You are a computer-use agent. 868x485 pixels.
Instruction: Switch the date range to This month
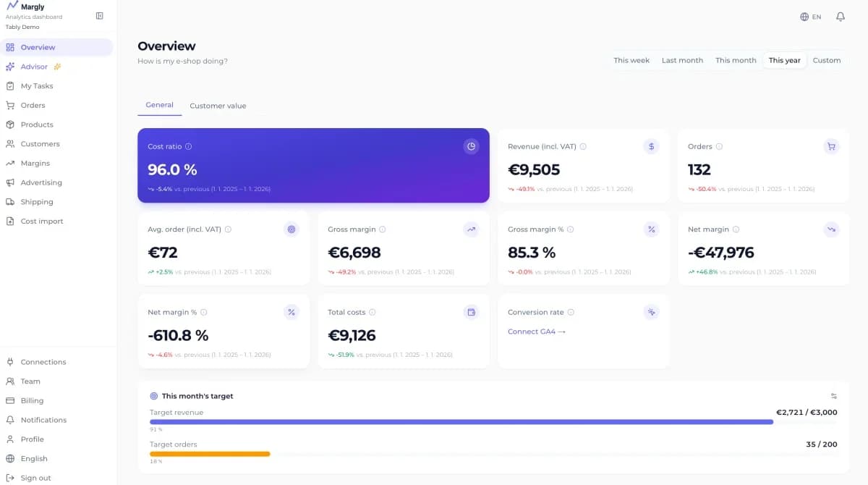tap(736, 61)
